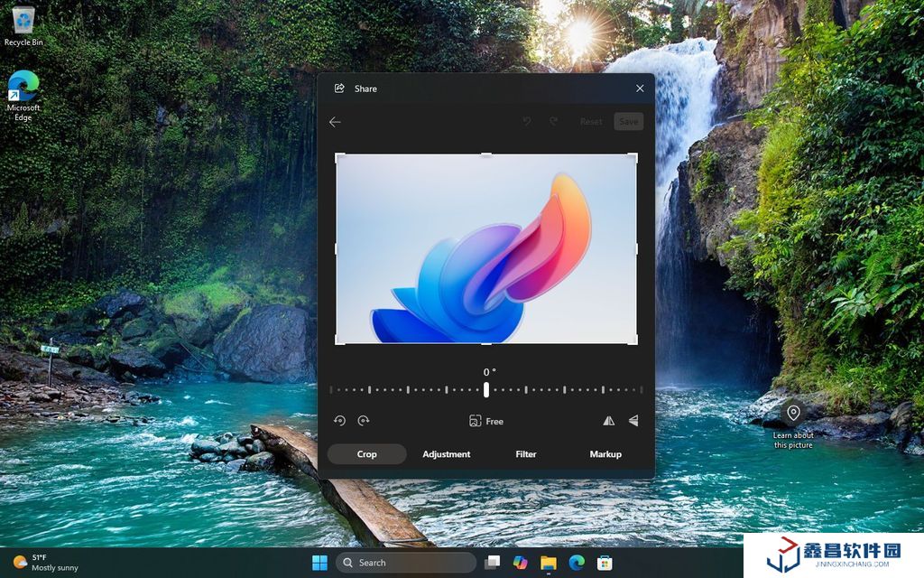Click the straighten angle slider handle
The height and width of the screenshot is (578, 924).
[486, 390]
